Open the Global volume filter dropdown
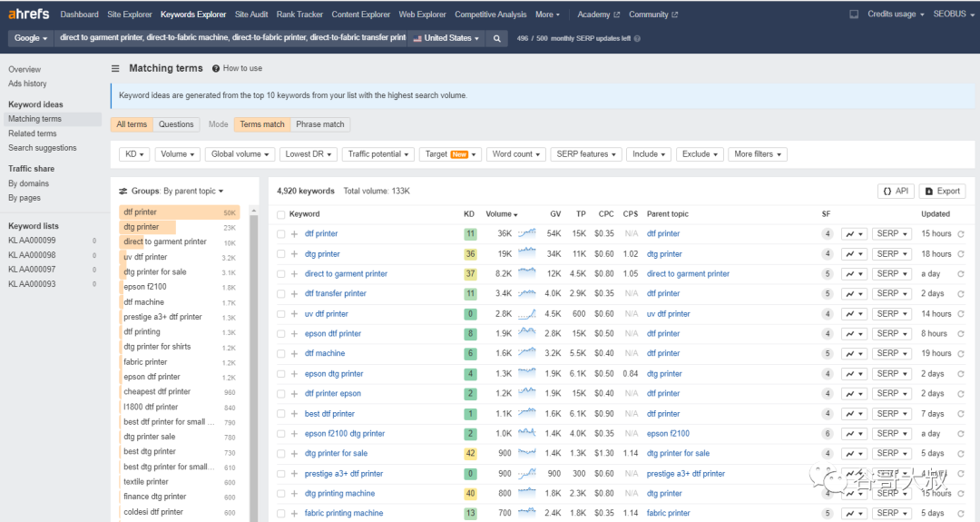 240,154
